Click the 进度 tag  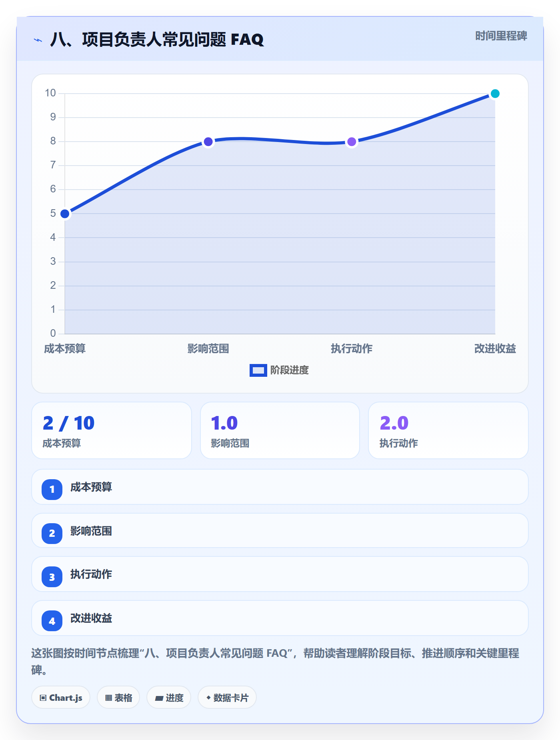pyautogui.click(x=169, y=698)
